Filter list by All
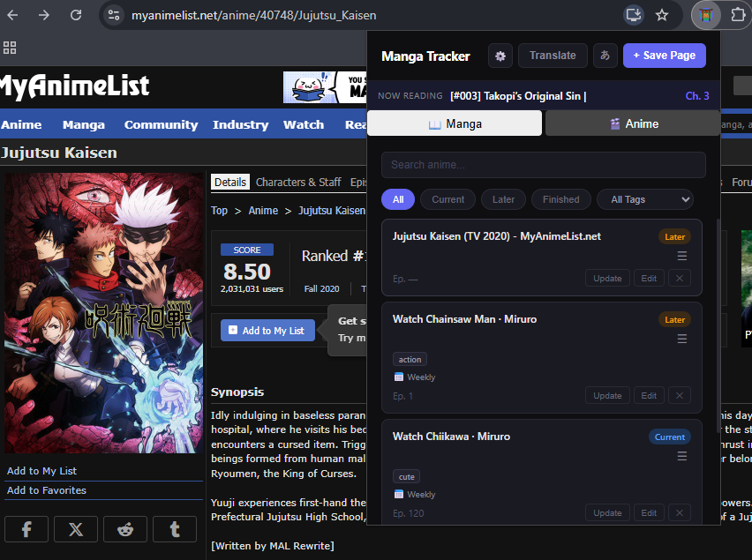 click(x=398, y=199)
